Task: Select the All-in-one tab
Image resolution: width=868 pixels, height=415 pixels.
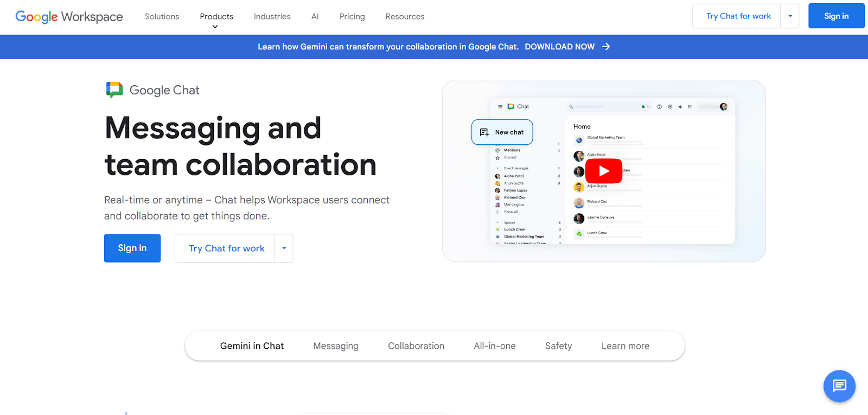Action: click(495, 346)
